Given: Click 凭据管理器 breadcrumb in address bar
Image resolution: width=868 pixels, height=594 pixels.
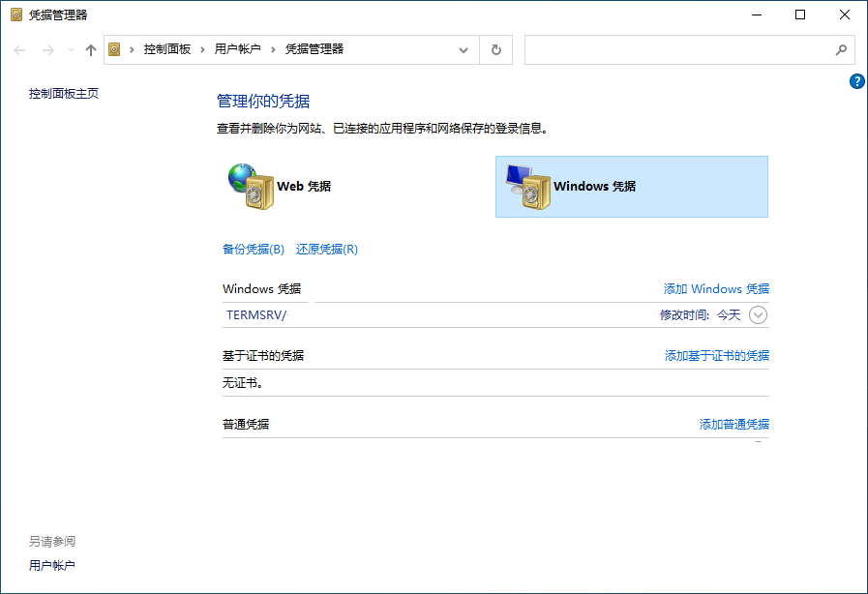Looking at the screenshot, I should click(x=314, y=49).
